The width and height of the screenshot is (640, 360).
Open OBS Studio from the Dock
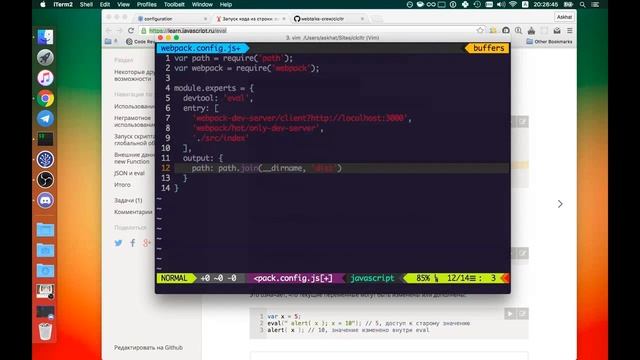click(x=45, y=180)
